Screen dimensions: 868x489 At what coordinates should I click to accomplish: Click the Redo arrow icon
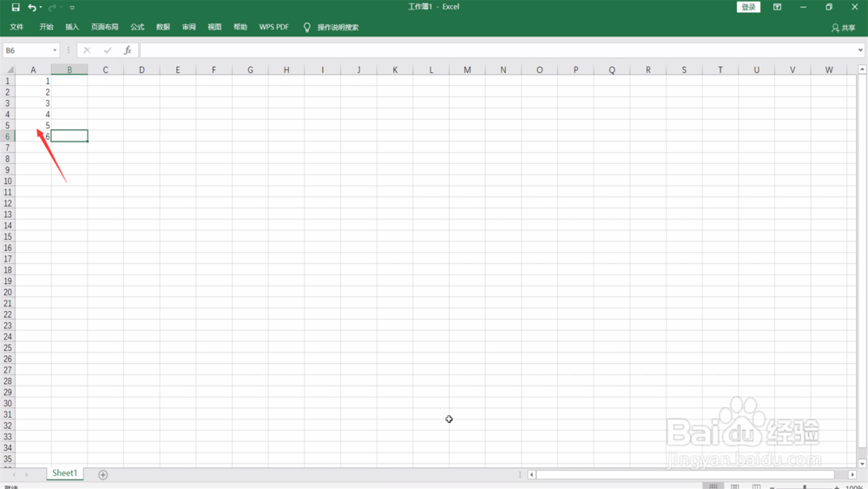pos(53,7)
